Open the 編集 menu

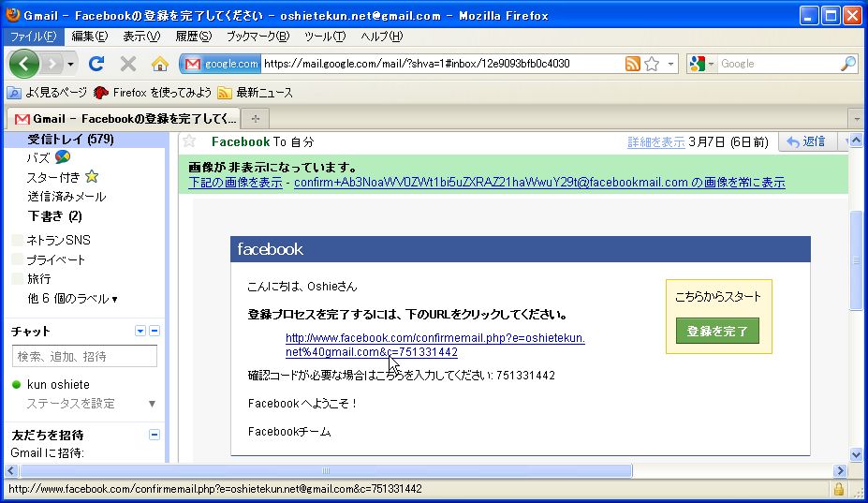tap(89, 37)
